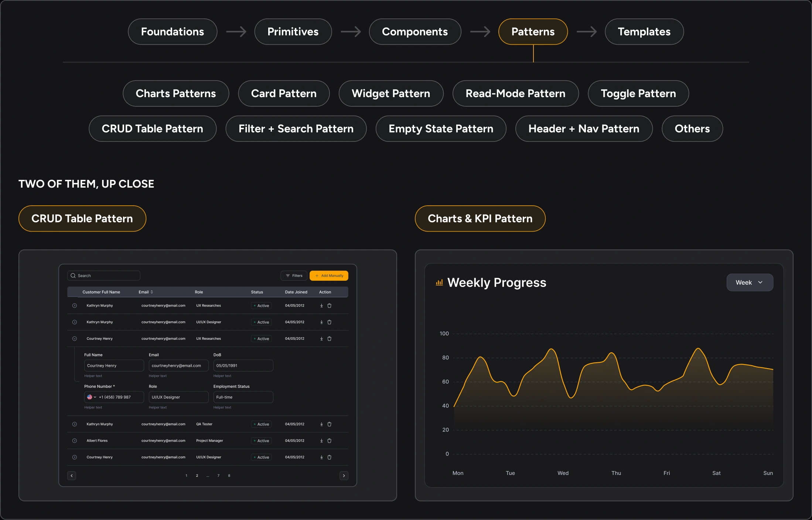The image size is (812, 520).
Task: Select the Components stage pill
Action: [415, 32]
